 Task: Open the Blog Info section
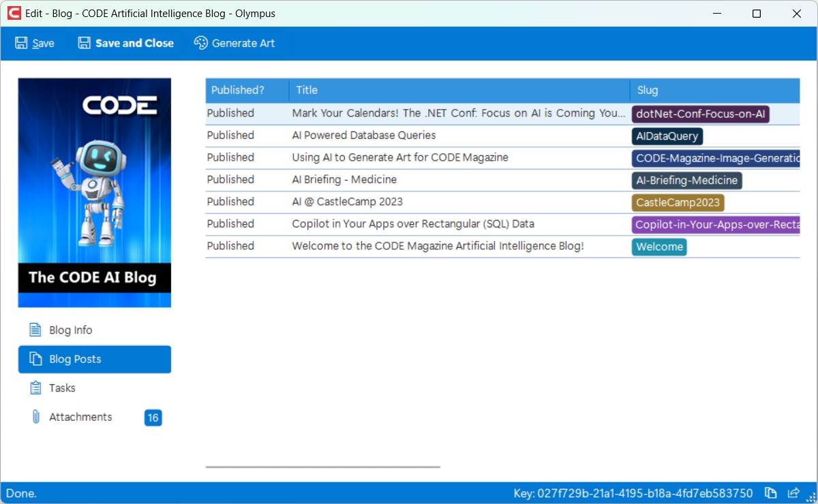(95, 330)
